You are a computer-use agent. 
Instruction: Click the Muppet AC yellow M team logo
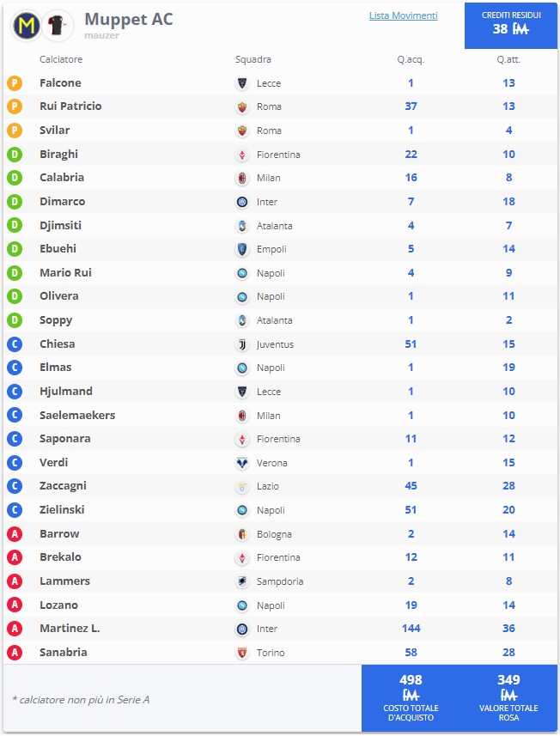[x=27, y=26]
